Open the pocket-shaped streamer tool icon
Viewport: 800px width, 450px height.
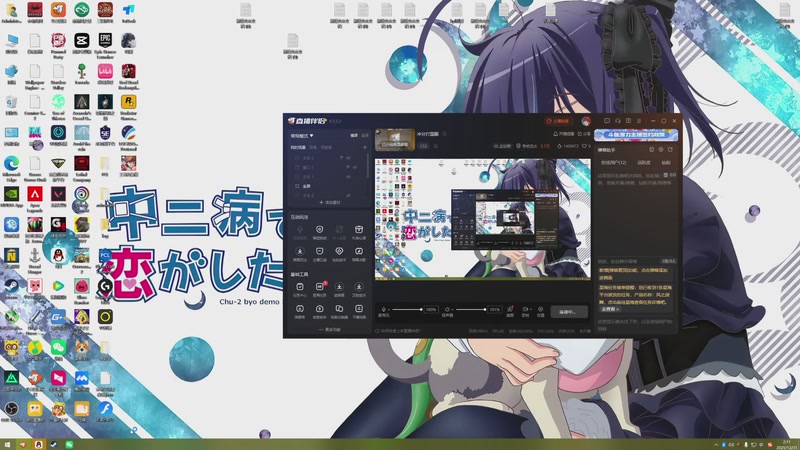pyautogui.click(x=319, y=251)
